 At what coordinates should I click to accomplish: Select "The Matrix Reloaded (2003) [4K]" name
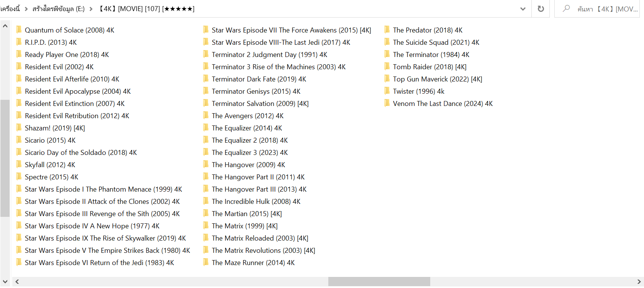[260, 238]
